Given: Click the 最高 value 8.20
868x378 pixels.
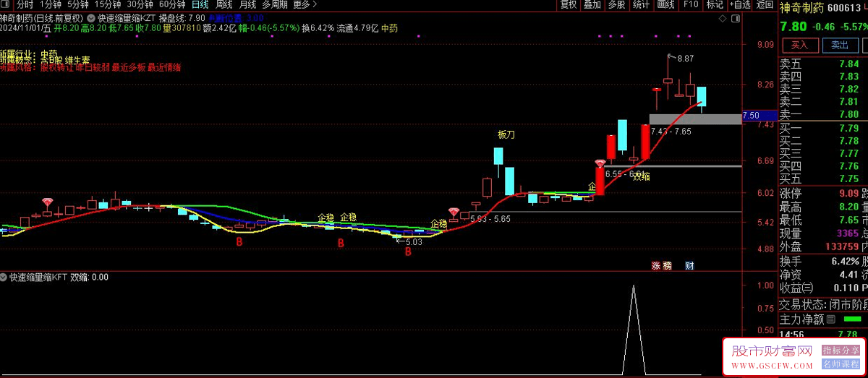Looking at the screenshot, I should click(x=848, y=207).
